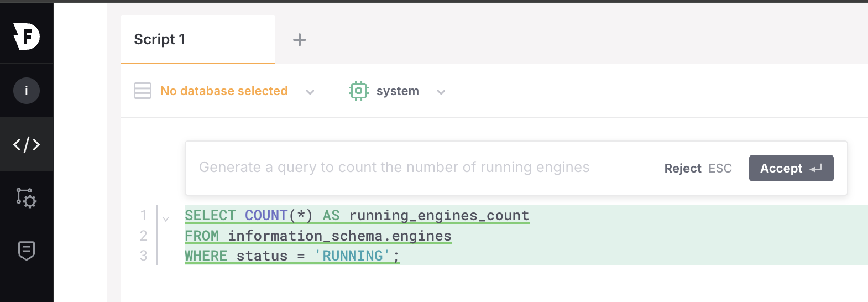This screenshot has height=302, width=868.
Task: Click the green engine chip icon
Action: 359,91
